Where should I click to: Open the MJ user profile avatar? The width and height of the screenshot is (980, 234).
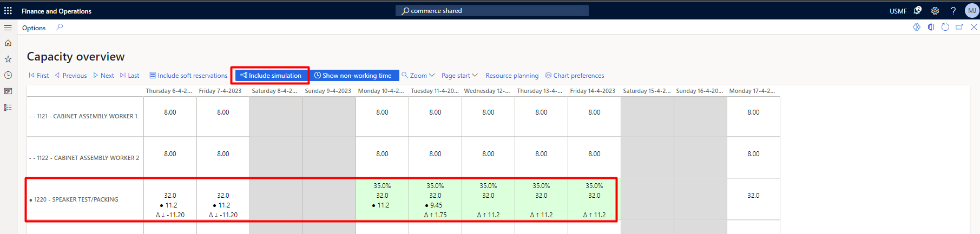pyautogui.click(x=972, y=10)
